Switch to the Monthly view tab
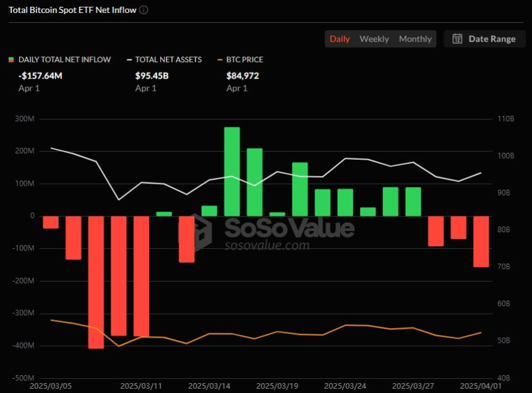The height and width of the screenshot is (393, 532). point(415,39)
